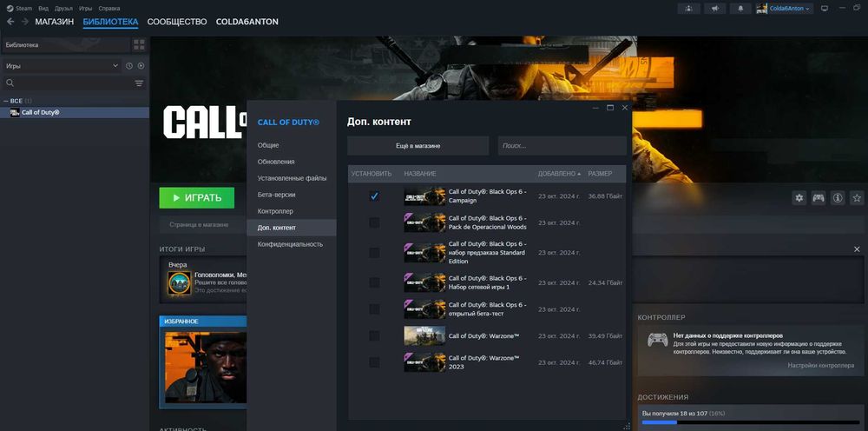Image resolution: width=868 pixels, height=431 pixels.
Task: Check the Pack de Operacional Woods checkbox
Action: tap(374, 222)
